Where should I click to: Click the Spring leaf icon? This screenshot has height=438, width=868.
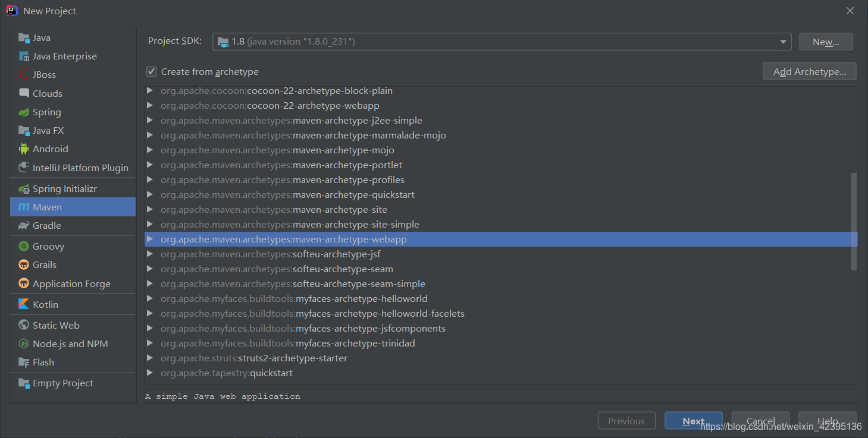tap(24, 112)
